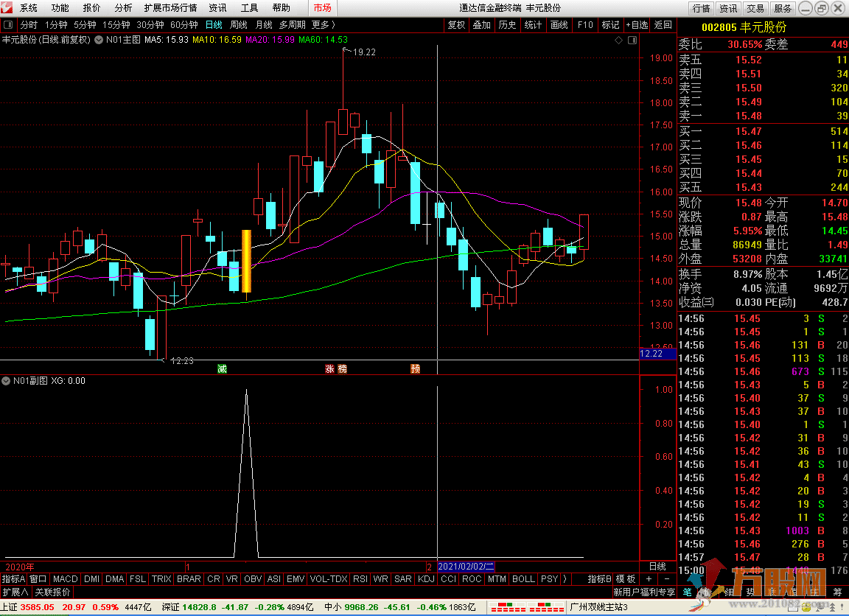Select the MACD indicator tab
The height and width of the screenshot is (616, 849).
point(65,578)
